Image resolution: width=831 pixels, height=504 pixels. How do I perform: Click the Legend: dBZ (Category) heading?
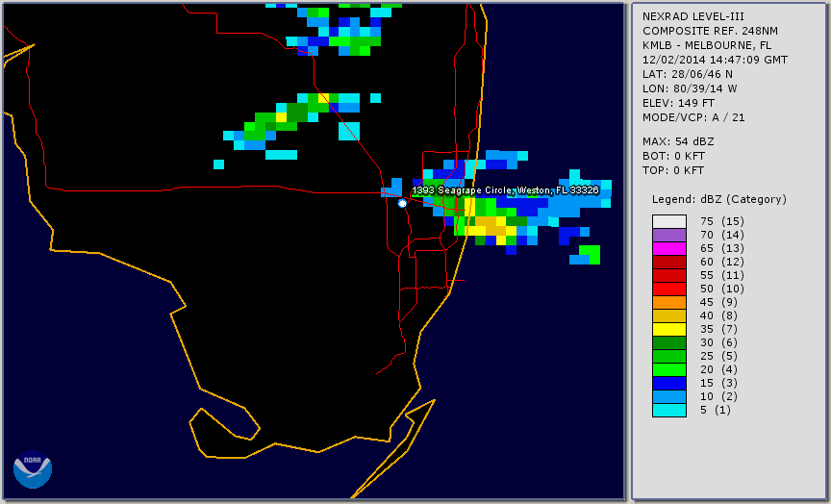coord(719,199)
